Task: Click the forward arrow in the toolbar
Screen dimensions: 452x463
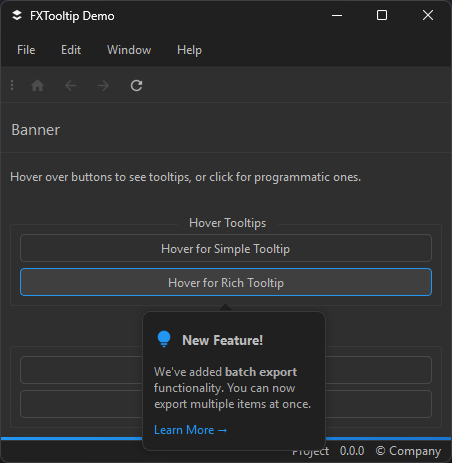Action: pyautogui.click(x=103, y=86)
